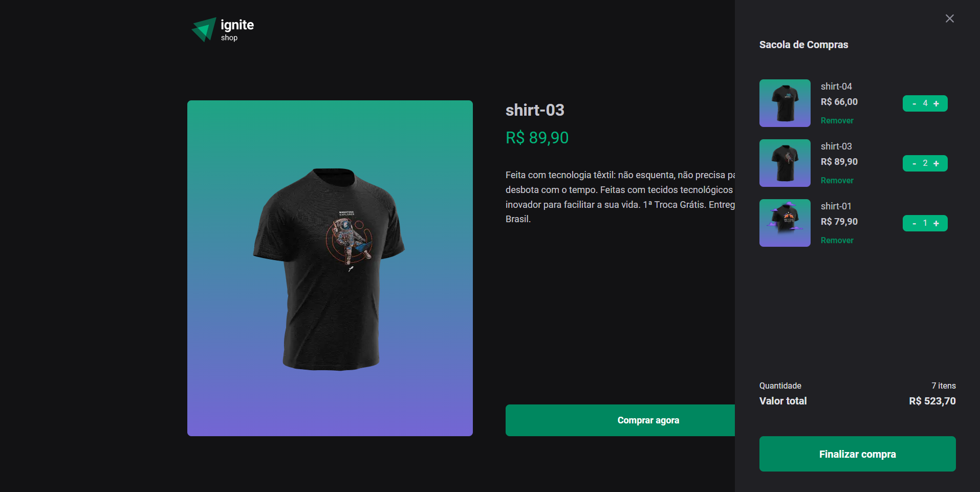Screen dimensions: 980x492
Task: Remove shirt-03 from the bag
Action: (837, 180)
